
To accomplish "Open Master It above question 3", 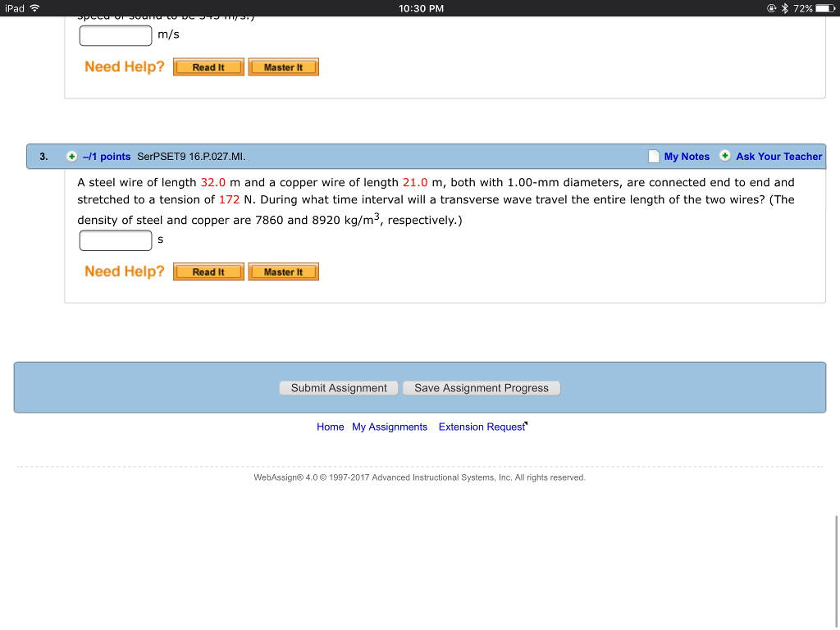I will (x=283, y=67).
